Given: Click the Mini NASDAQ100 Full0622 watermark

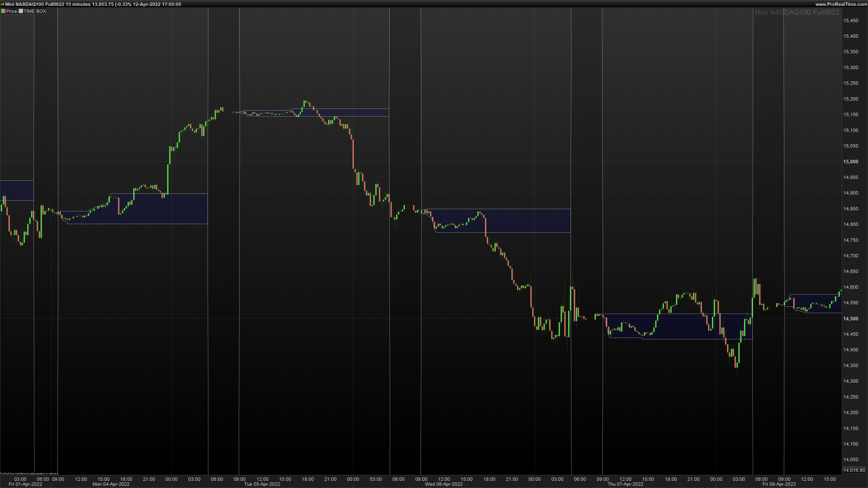Looking at the screenshot, I should coord(797,13).
